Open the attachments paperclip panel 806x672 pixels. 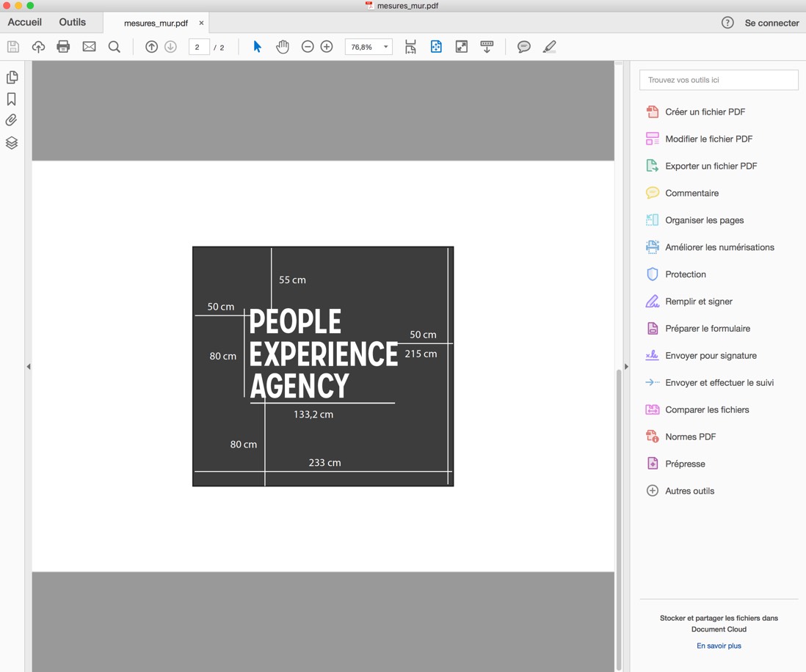(11, 120)
